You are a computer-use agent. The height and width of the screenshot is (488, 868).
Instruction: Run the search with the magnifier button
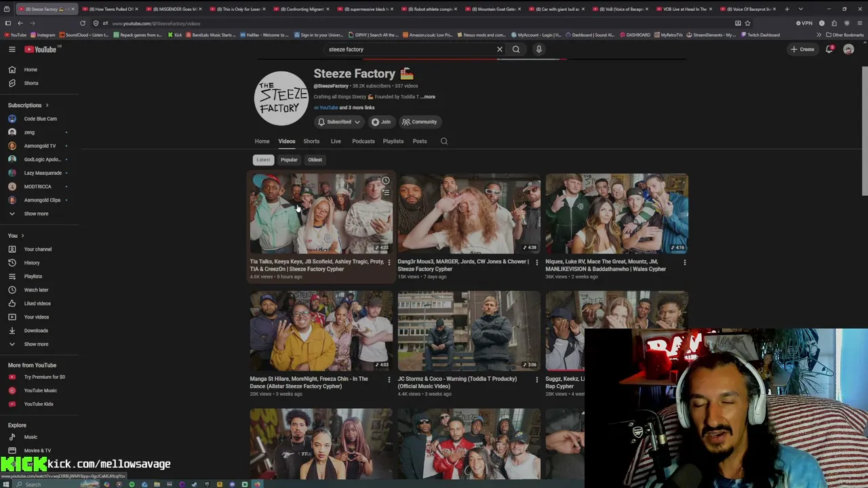click(x=516, y=49)
